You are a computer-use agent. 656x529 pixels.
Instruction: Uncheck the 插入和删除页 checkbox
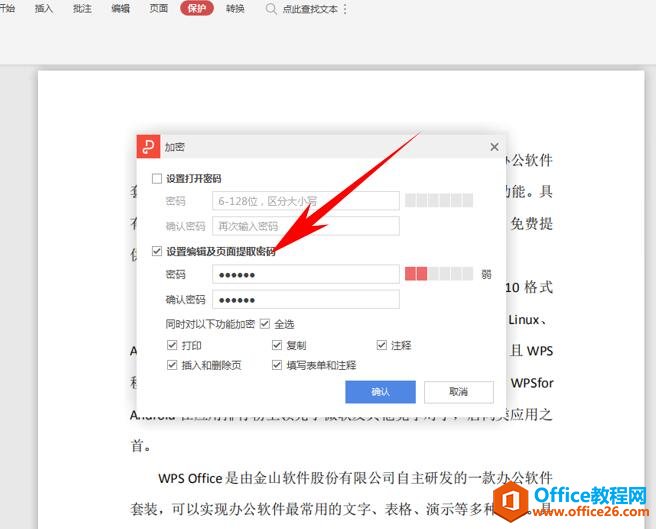[172, 365]
